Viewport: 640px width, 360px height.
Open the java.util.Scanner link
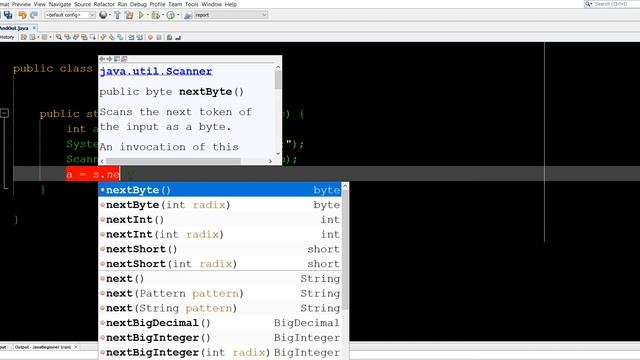point(156,71)
